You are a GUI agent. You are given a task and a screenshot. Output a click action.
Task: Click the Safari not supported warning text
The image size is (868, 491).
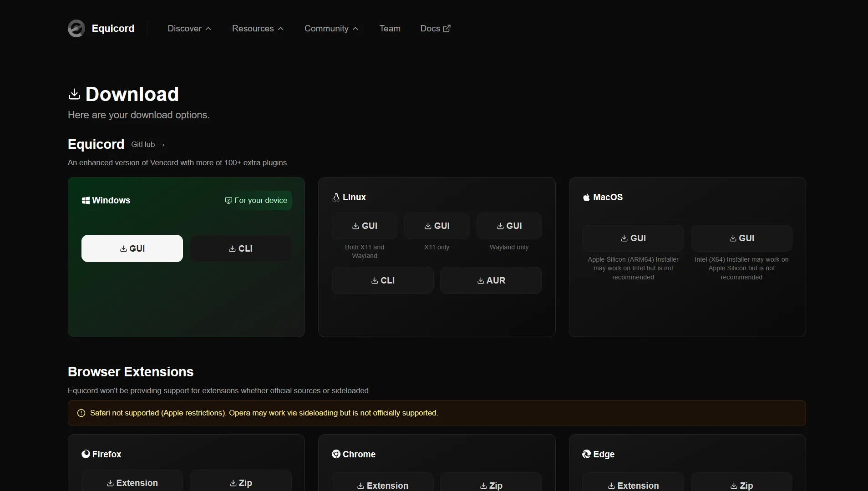[264, 413]
